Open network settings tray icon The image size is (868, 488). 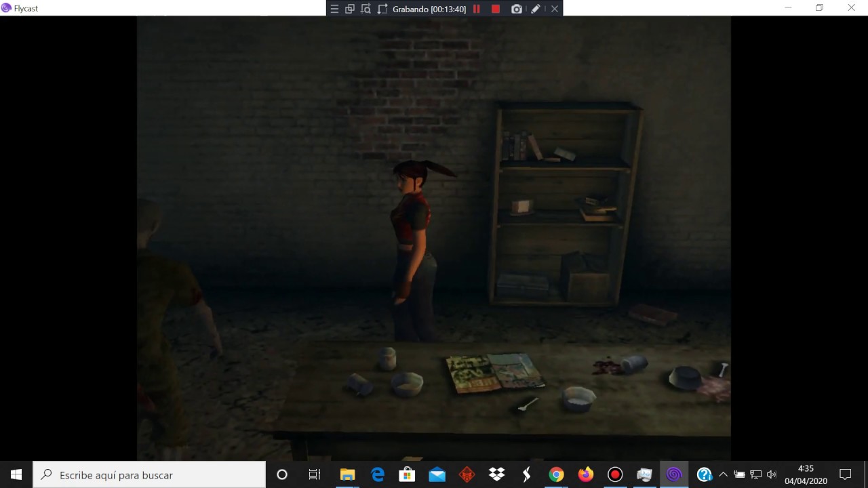(x=755, y=475)
